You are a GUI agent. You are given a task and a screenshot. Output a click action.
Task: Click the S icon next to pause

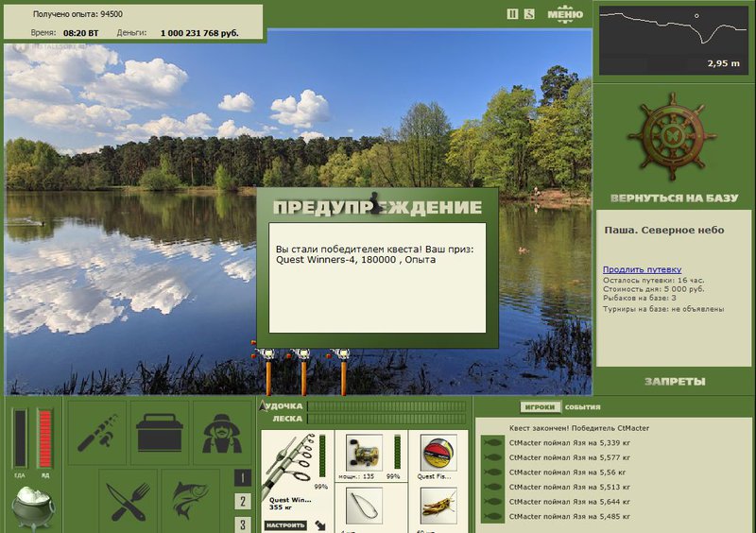click(x=529, y=14)
